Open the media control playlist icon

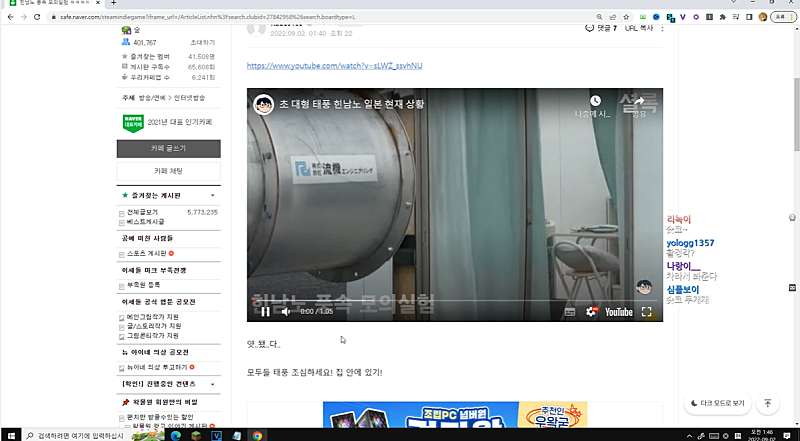[x=736, y=17]
